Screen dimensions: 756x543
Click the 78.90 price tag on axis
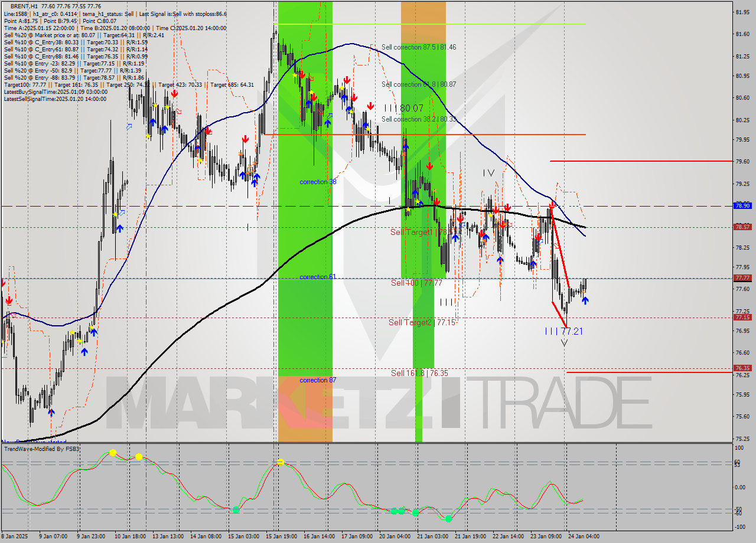742,205
